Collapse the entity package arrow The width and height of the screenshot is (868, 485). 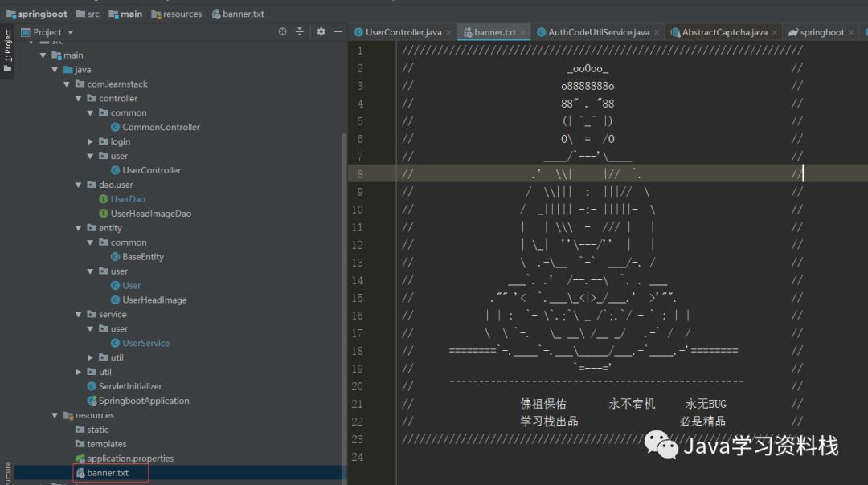coord(78,228)
